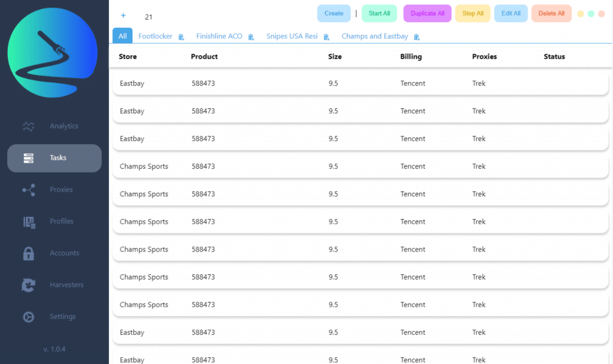Open the Finishline ACO tab
The height and width of the screenshot is (364, 613).
pyautogui.click(x=219, y=37)
